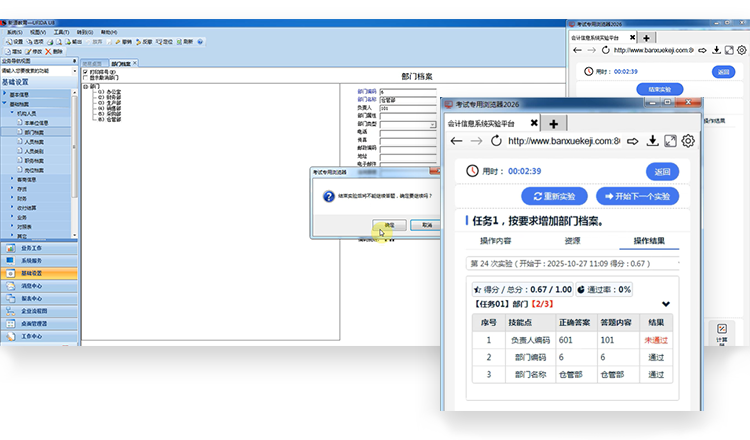Collapse the 任务01 results chevron

666,304
